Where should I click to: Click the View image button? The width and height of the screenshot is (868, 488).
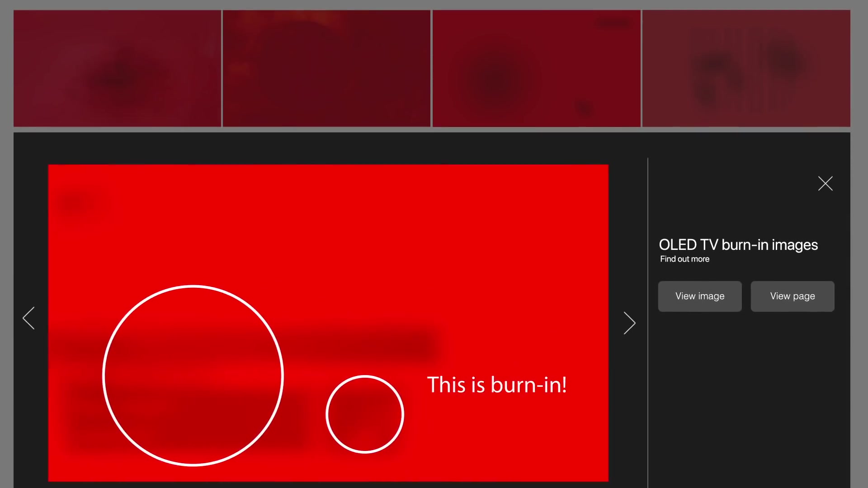(699, 296)
